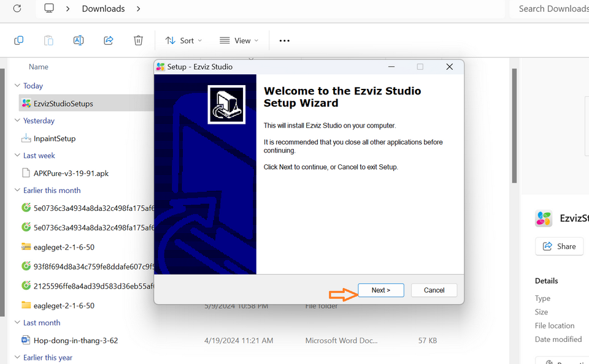Expand chevron before Downloads in breadcrumb
The width and height of the screenshot is (589, 364).
click(x=67, y=9)
